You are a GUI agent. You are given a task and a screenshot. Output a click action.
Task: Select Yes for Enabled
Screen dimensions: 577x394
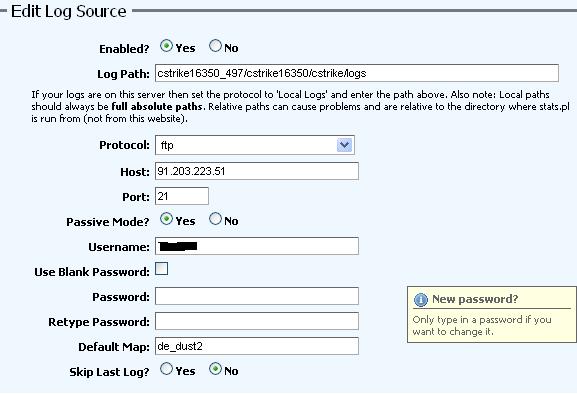166,46
